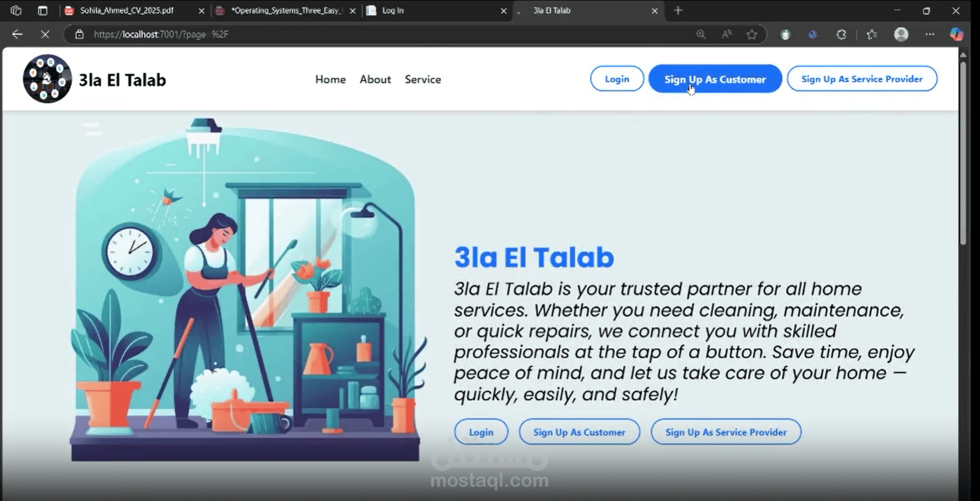Screen dimensions: 980x501
Task: Launch the Copilot icon in the toolbar
Action: coord(957,34)
